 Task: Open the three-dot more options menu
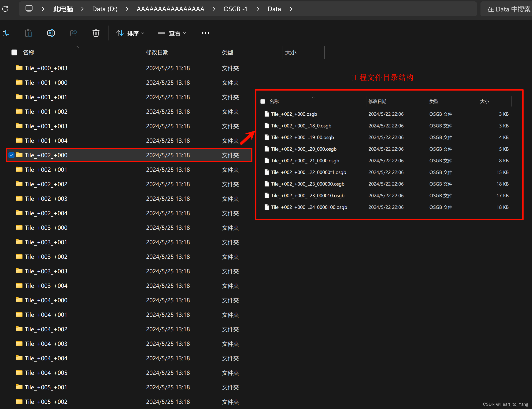[205, 33]
